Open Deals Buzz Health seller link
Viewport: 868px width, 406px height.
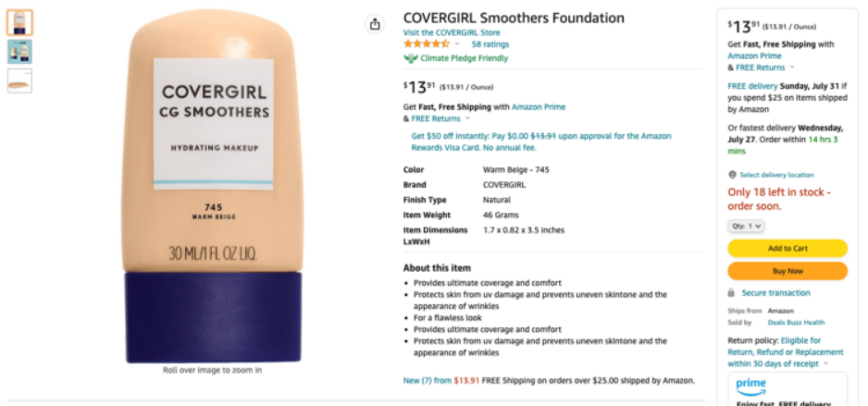[x=796, y=322]
